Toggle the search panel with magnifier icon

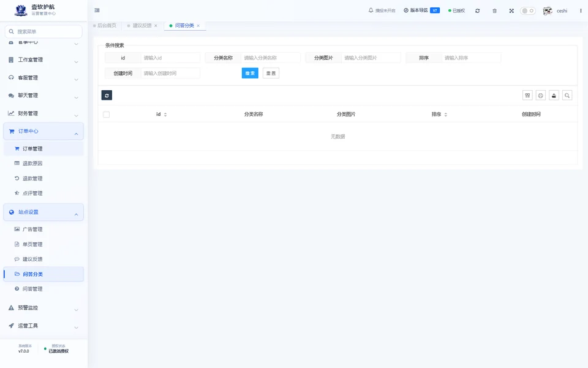(x=567, y=96)
